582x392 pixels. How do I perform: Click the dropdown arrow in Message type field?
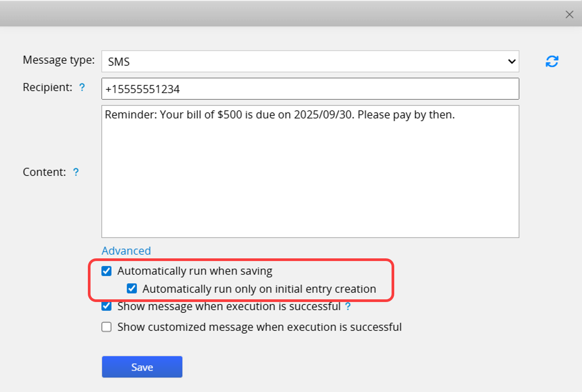click(512, 61)
